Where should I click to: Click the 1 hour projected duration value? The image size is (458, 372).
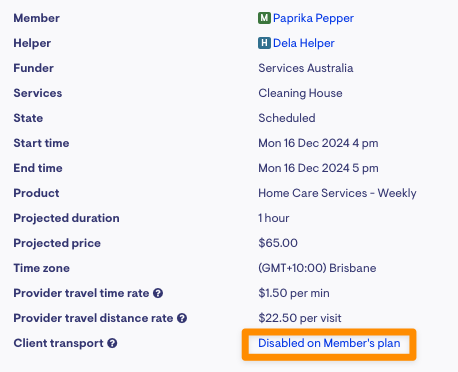pyautogui.click(x=274, y=218)
